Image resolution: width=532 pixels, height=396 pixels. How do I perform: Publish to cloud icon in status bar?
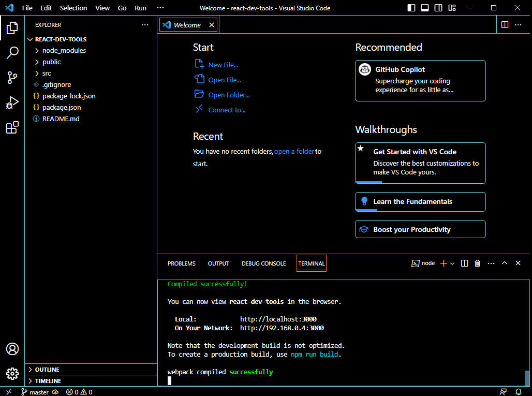pos(55,392)
